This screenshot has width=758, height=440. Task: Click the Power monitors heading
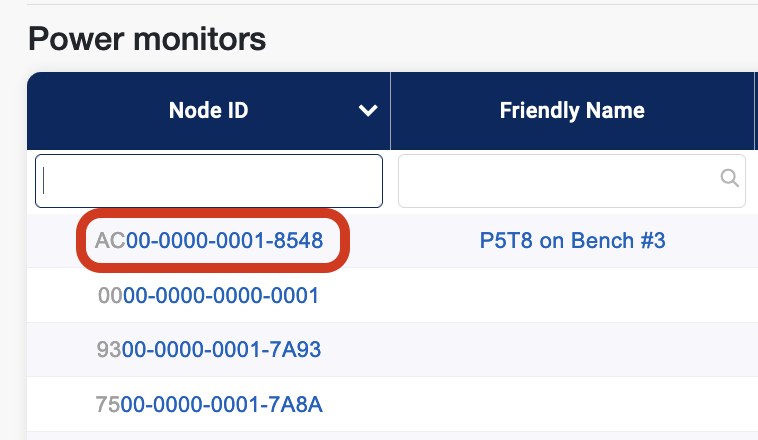coord(147,39)
